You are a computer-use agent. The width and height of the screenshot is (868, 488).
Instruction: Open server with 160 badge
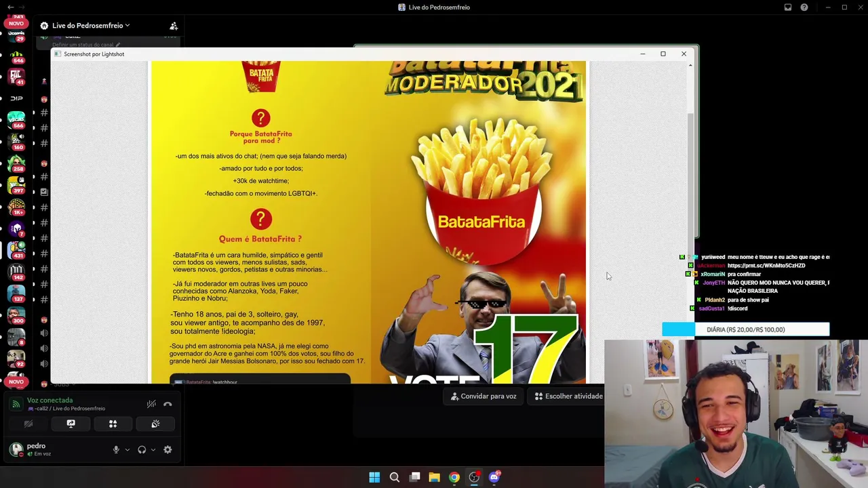tap(16, 142)
